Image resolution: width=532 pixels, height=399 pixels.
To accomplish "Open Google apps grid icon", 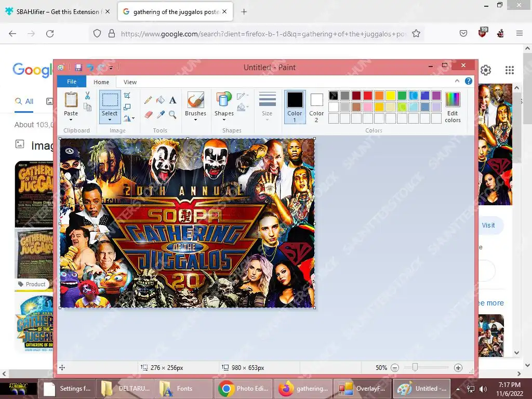I will [x=509, y=70].
